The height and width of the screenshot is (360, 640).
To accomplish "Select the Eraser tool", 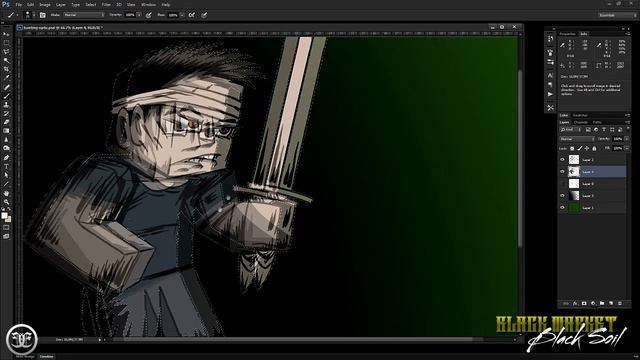I will (x=6, y=122).
